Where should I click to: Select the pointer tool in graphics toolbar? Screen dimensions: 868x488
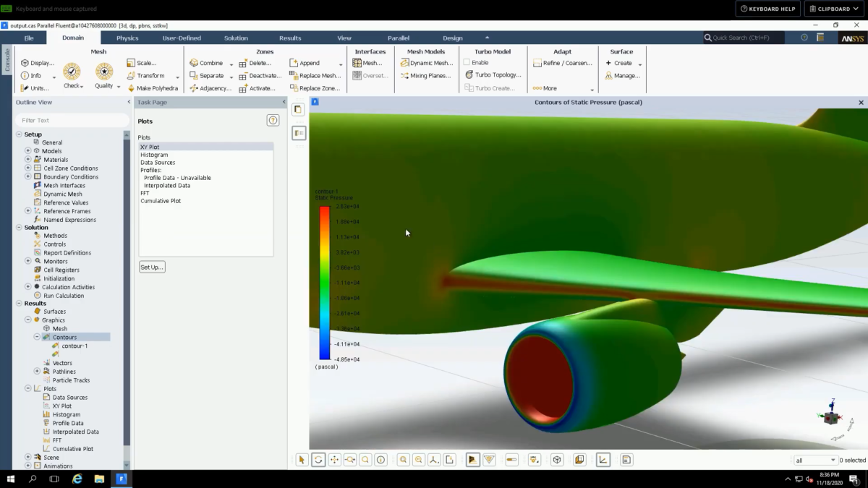[x=302, y=460]
